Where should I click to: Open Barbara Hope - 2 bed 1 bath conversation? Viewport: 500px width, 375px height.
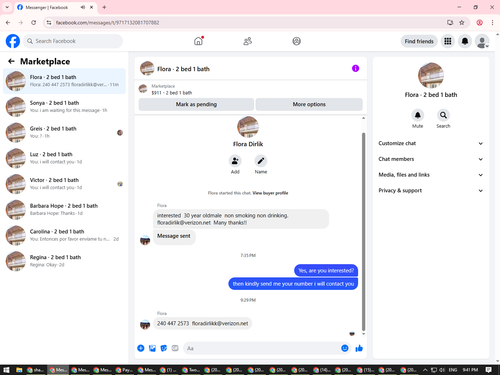[64, 210]
